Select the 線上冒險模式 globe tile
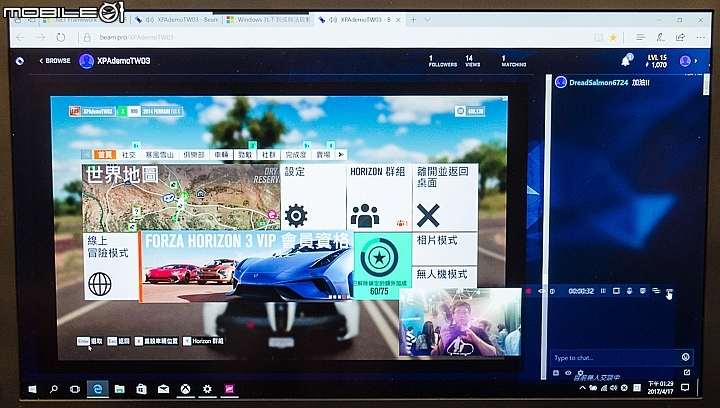This screenshot has height=408, width=720. [x=111, y=267]
